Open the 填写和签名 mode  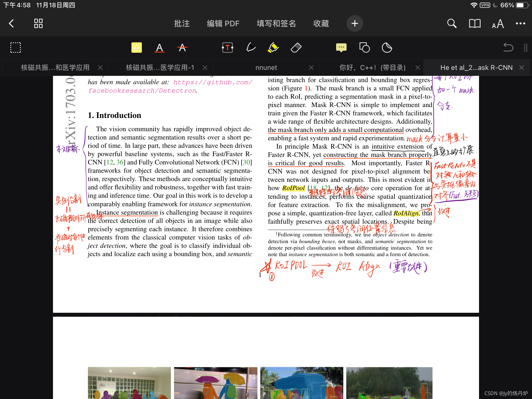[276, 23]
